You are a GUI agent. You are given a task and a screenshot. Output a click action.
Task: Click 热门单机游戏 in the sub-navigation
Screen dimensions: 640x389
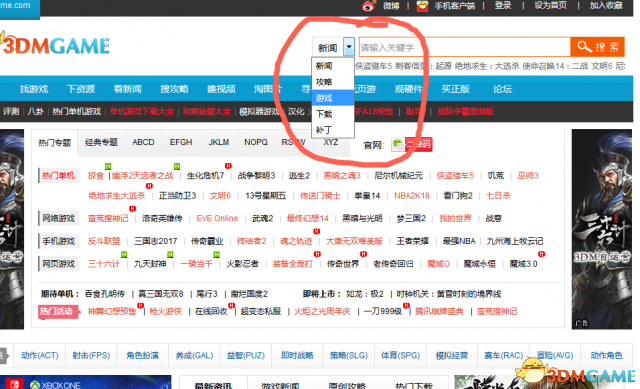click(76, 111)
